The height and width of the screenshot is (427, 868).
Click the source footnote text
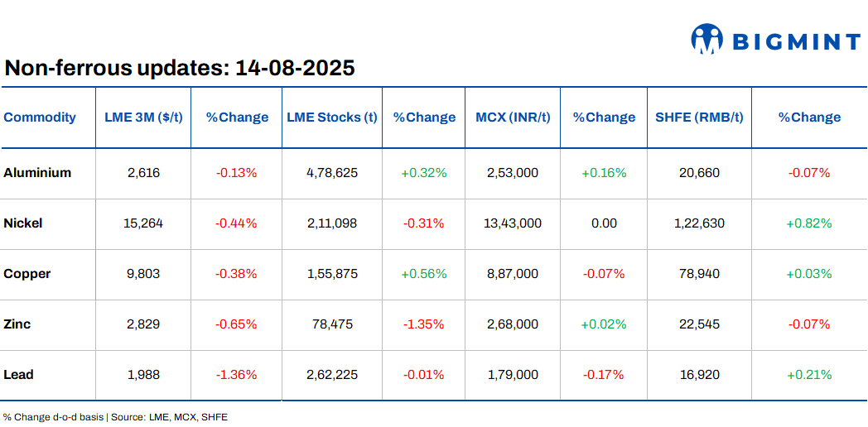click(115, 417)
